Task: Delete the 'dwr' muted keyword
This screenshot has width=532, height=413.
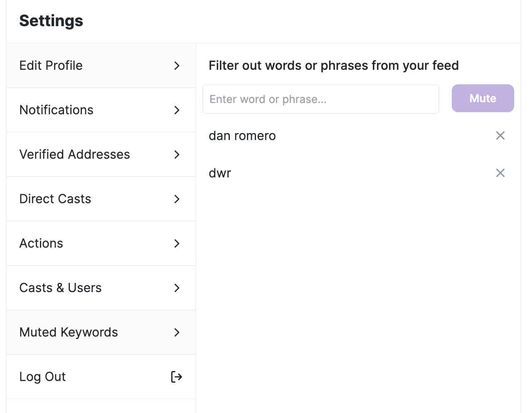Action: point(500,173)
